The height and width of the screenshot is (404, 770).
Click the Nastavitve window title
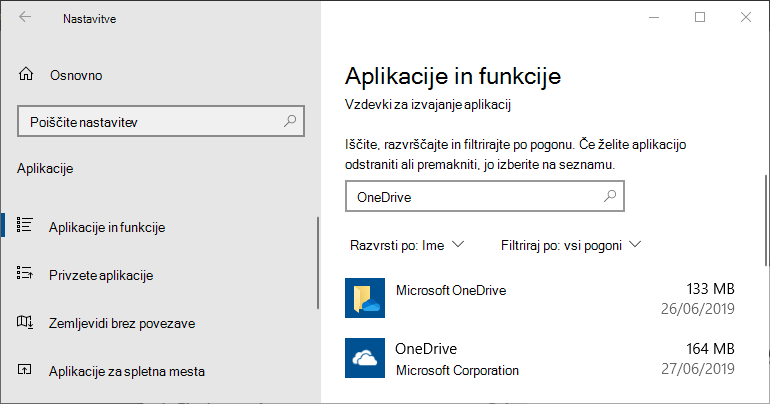[89, 19]
